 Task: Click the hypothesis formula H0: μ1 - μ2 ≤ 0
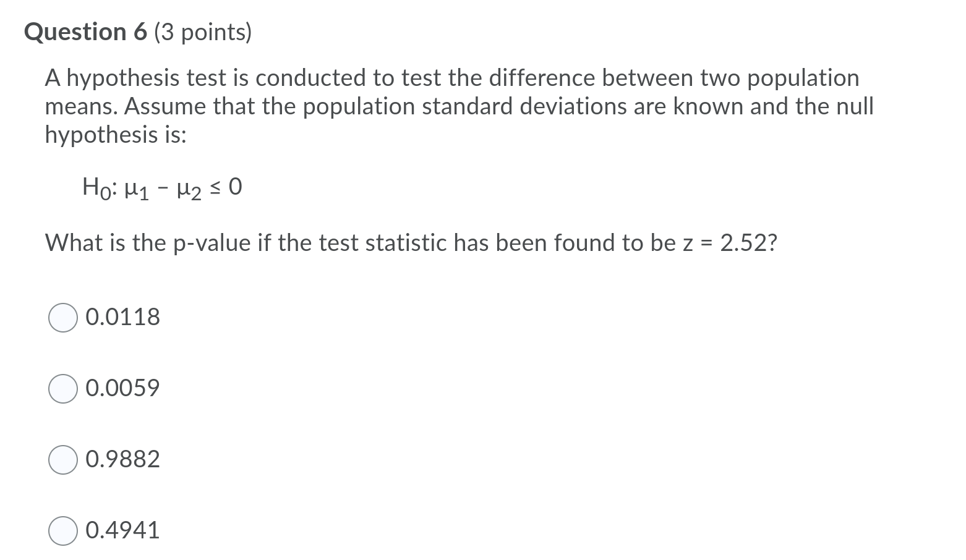point(162,187)
